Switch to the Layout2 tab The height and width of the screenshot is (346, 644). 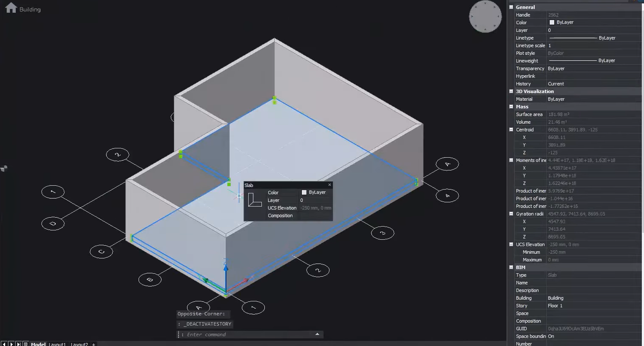point(79,344)
